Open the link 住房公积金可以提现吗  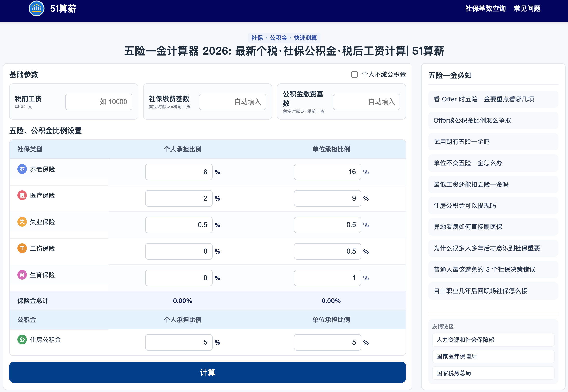pyautogui.click(x=493, y=206)
